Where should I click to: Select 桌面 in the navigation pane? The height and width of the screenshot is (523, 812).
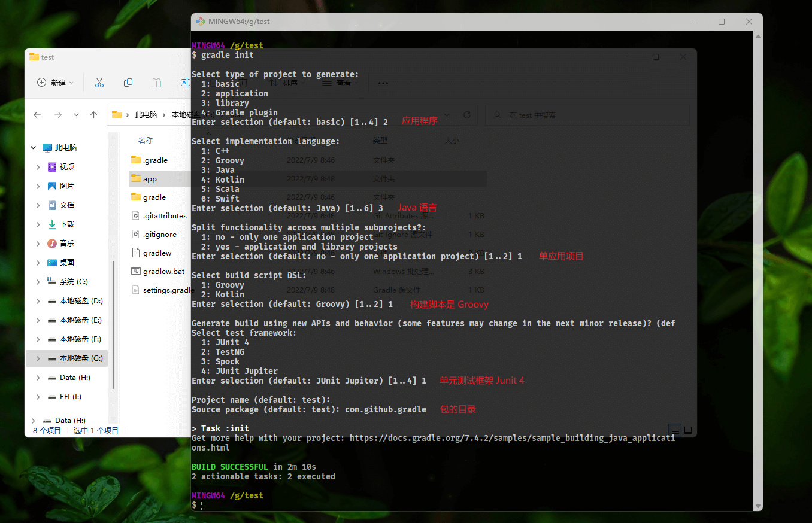point(67,263)
